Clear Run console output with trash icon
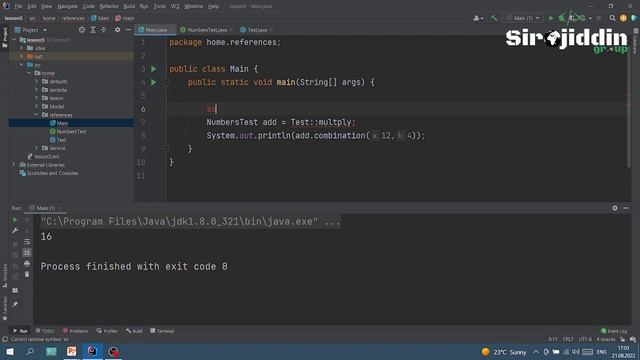The image size is (640, 360). click(x=27, y=274)
